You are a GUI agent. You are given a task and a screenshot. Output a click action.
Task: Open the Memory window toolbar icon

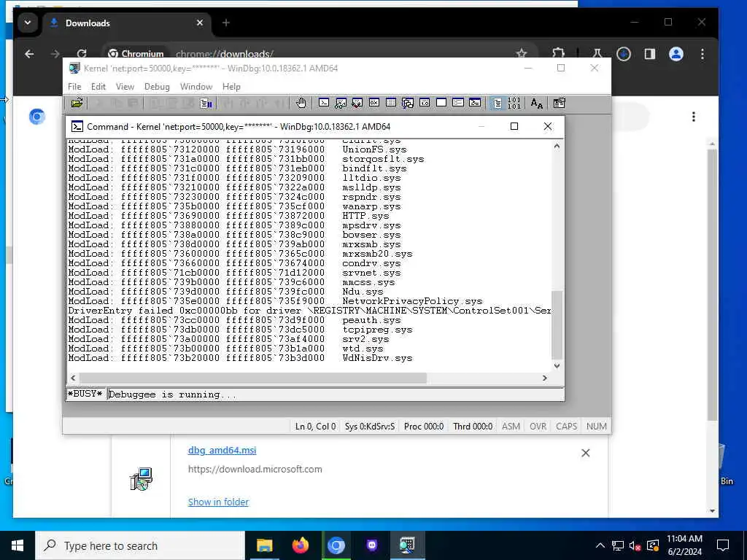tap(391, 103)
